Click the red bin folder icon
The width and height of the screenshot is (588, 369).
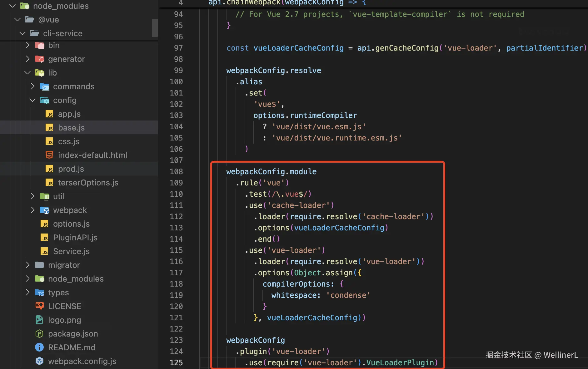click(x=40, y=45)
